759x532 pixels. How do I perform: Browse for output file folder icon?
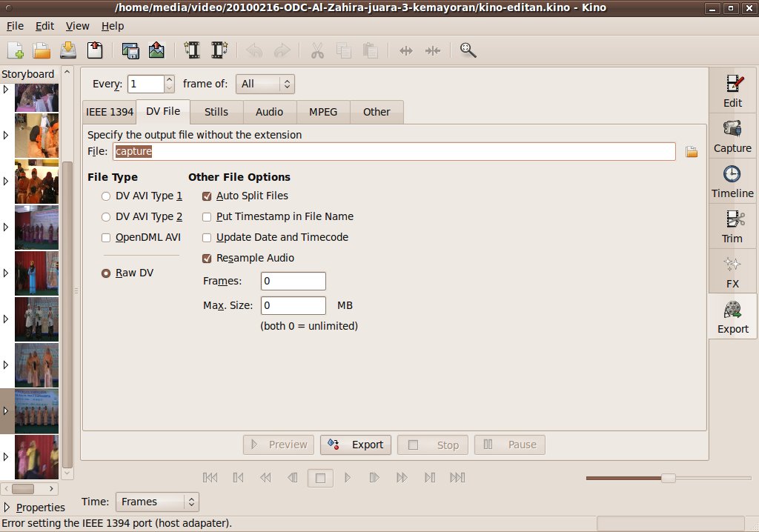click(x=692, y=152)
